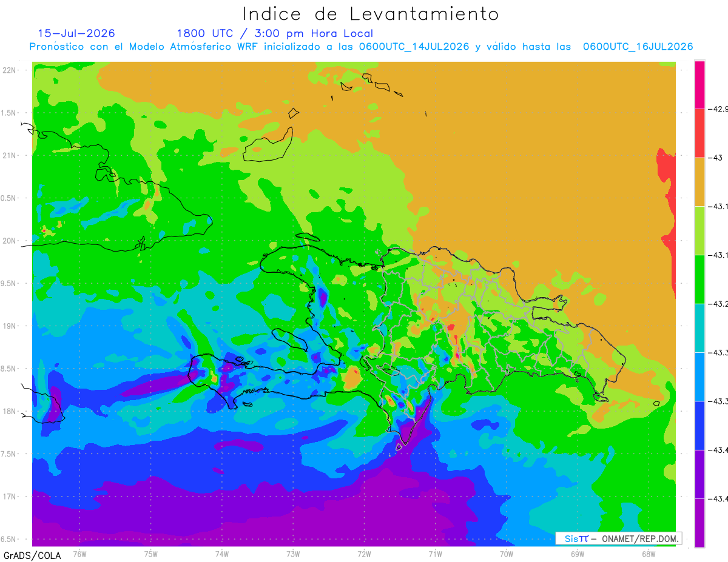Click the '22N' latitude label
This screenshot has height=562, width=728.
(x=10, y=70)
